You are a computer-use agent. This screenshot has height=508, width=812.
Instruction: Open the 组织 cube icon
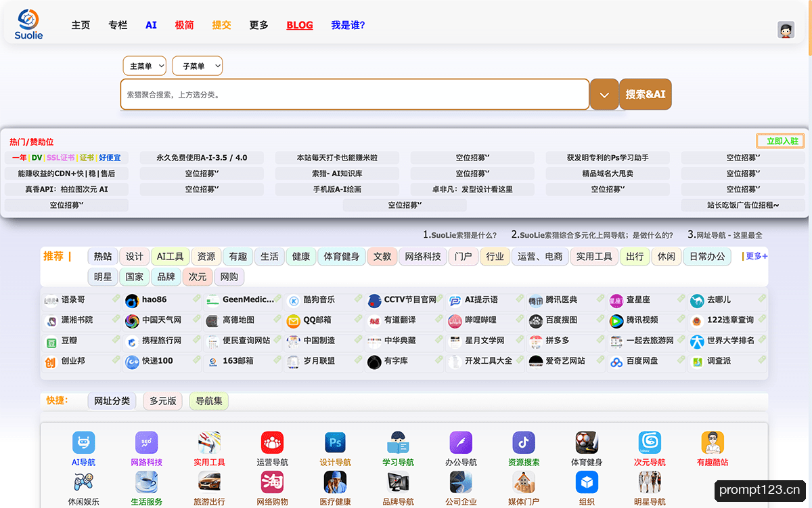tap(587, 482)
